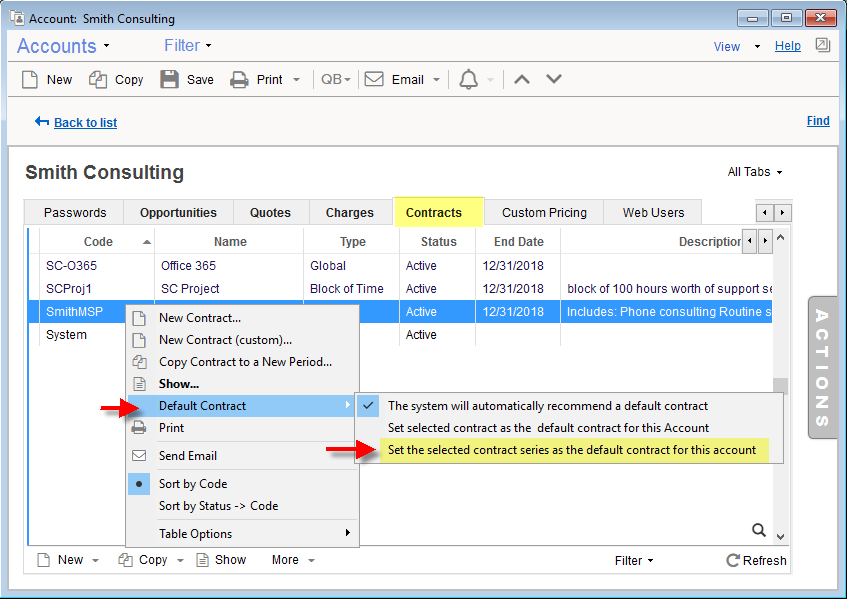Click the QB integration icon
Screen dimensions: 847x599
tap(333, 79)
